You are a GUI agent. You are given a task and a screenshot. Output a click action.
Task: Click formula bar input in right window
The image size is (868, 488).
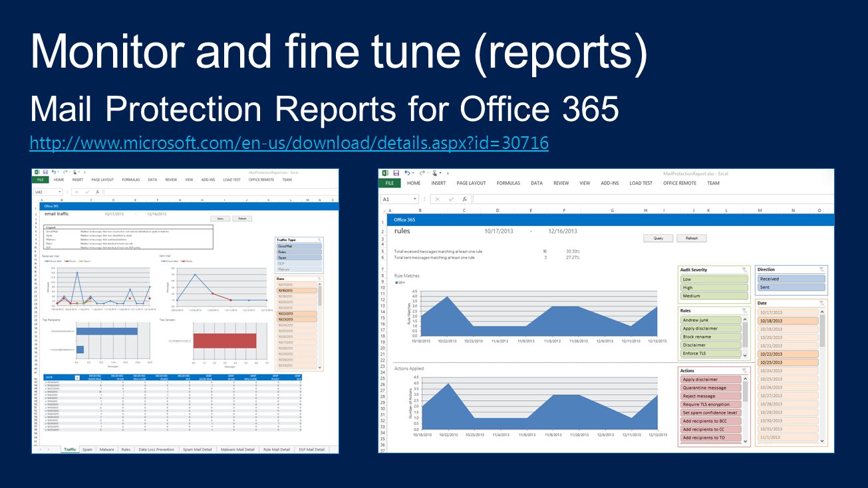(652, 199)
